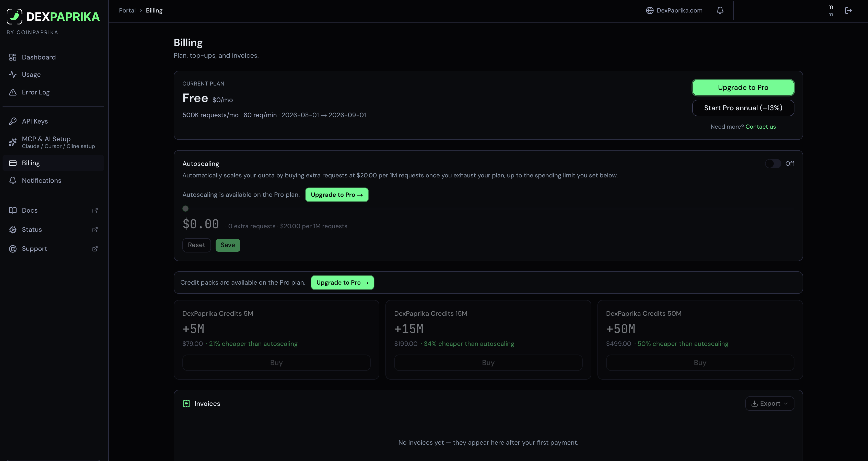The image size is (868, 461).
Task: Click the "+50M" credits amount
Action: point(621,329)
